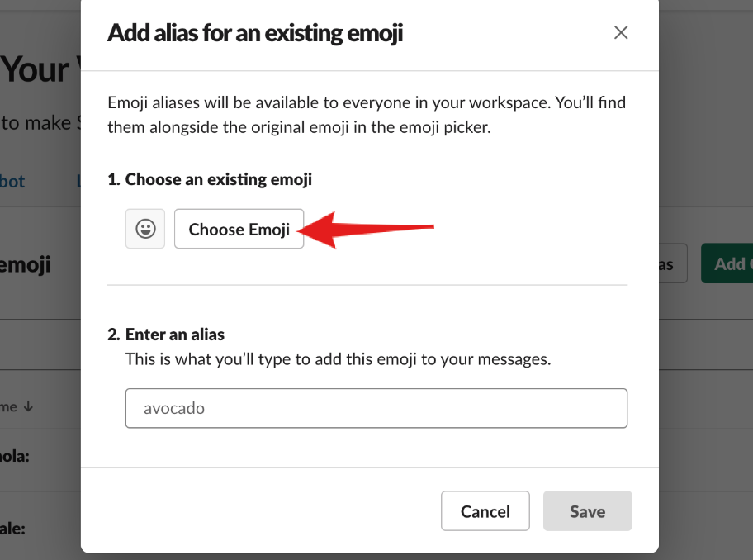Click the 'emoji' section heading behind the dialog

(x=25, y=264)
